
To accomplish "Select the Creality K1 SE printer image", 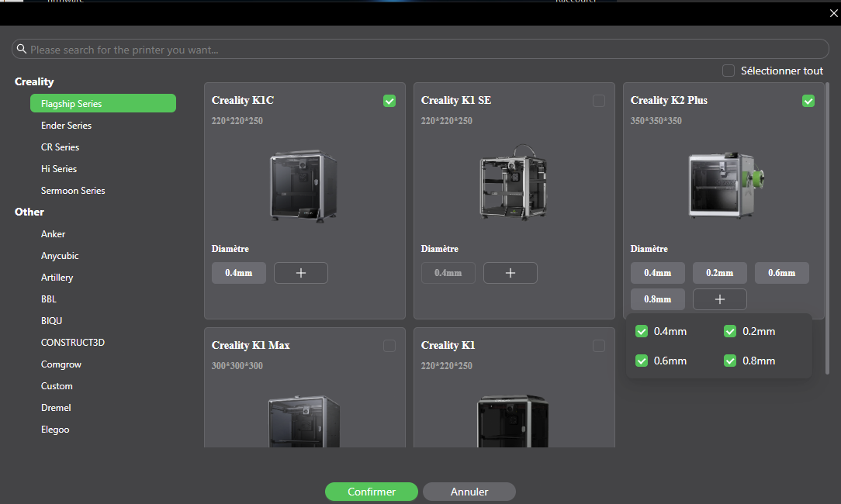I will 514,181.
